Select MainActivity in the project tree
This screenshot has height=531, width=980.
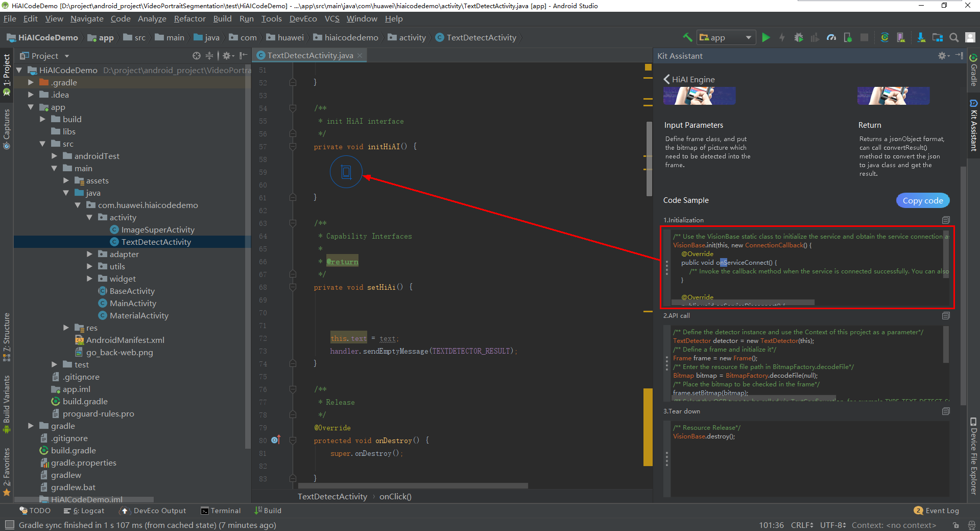point(133,303)
